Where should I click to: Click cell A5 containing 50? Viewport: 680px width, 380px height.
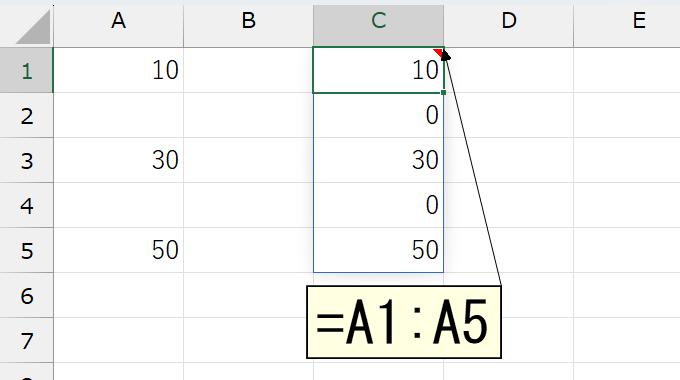[x=118, y=250]
